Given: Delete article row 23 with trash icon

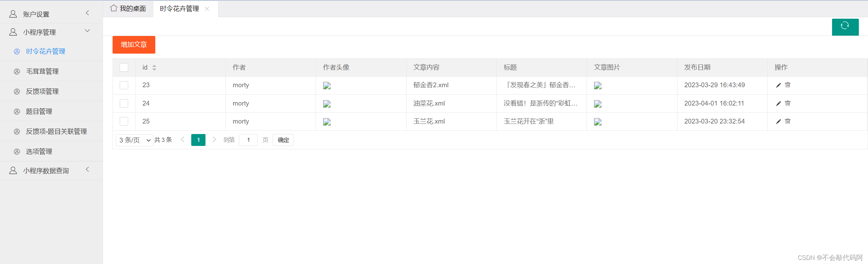Looking at the screenshot, I should 788,85.
